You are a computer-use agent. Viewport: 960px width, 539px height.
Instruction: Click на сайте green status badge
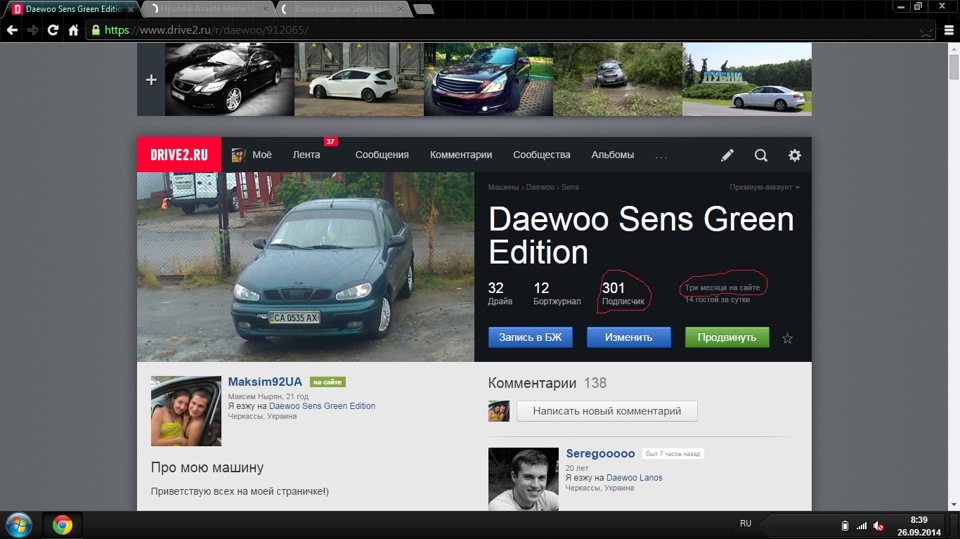click(x=328, y=382)
